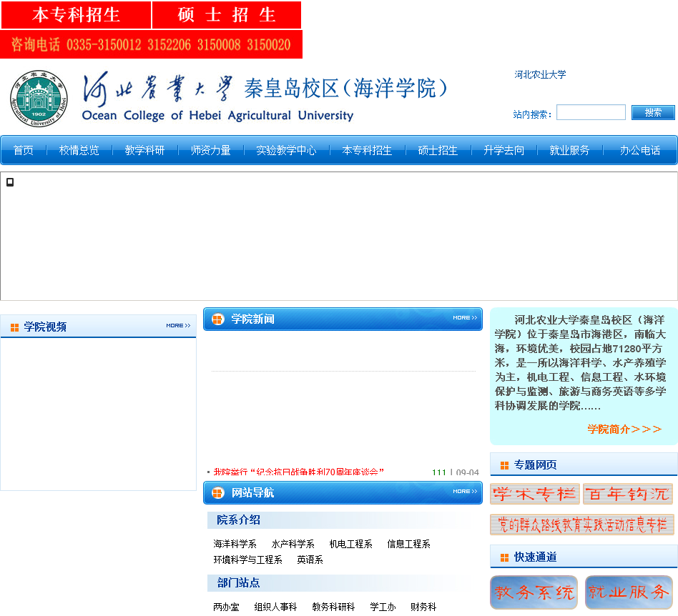Open 信息工程系 department link
678x616 pixels.
tap(408, 544)
